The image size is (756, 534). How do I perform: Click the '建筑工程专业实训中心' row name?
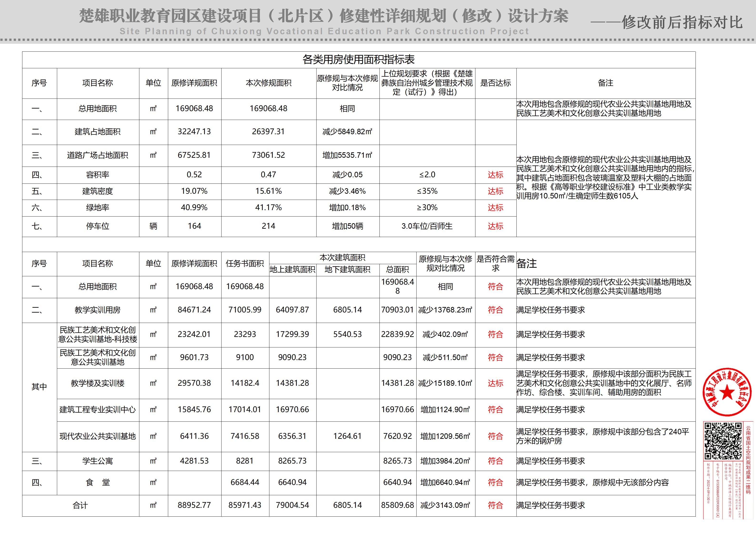click(x=97, y=410)
